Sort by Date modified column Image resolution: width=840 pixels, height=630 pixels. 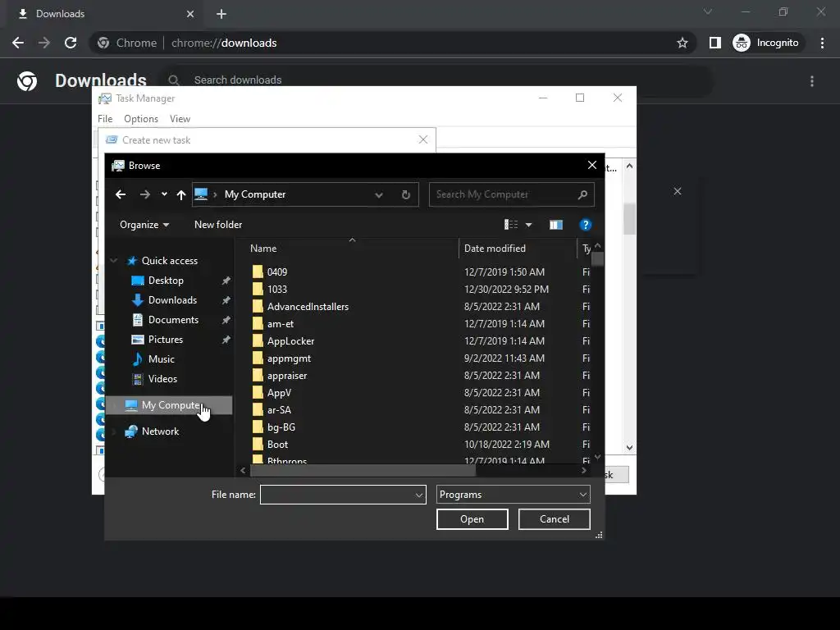pos(495,249)
